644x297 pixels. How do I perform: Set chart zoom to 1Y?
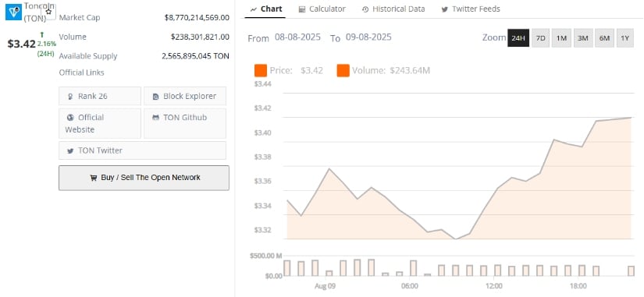coord(624,38)
